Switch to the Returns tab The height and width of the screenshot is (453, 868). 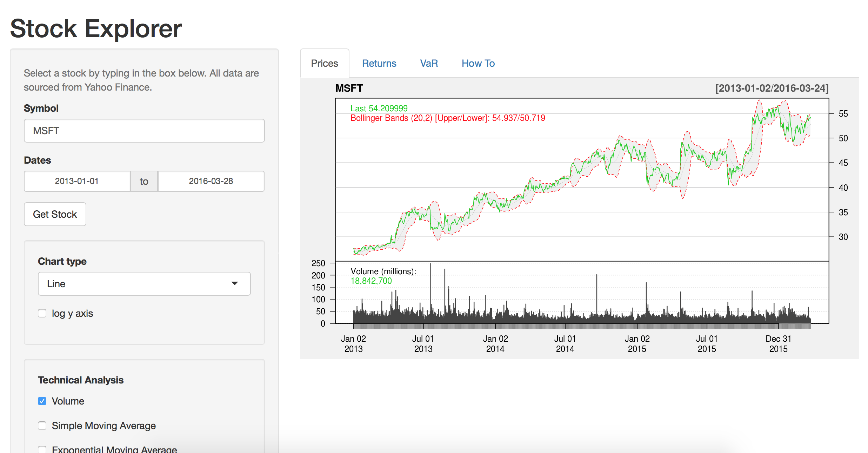point(379,63)
